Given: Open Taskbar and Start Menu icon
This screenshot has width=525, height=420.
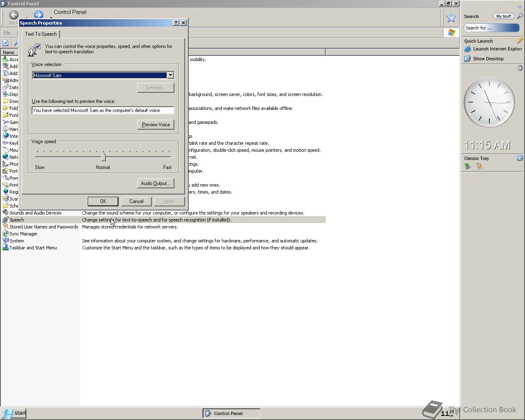Looking at the screenshot, I should 6,248.
